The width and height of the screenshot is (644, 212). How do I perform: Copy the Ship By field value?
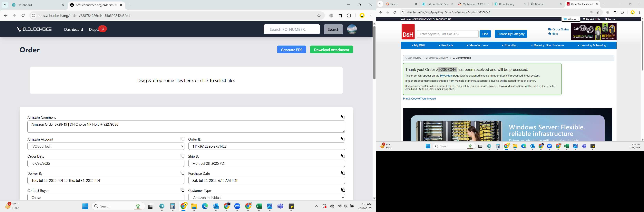tap(343, 156)
